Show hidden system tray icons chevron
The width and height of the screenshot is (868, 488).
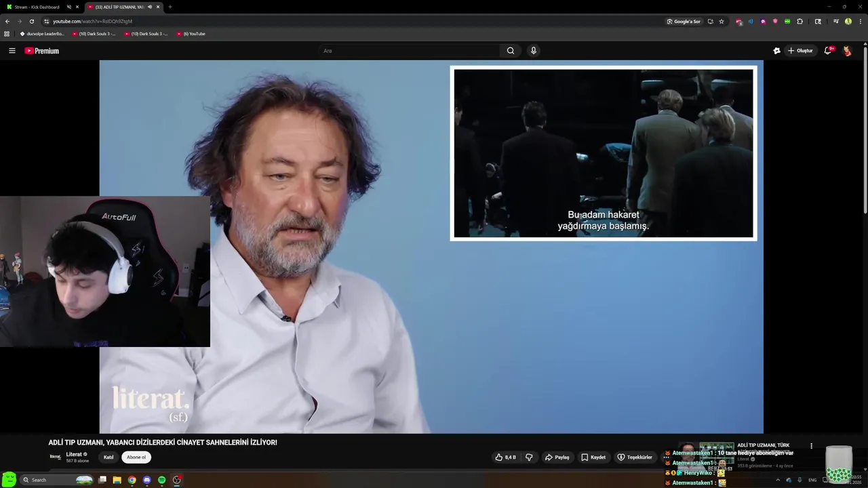point(778,480)
